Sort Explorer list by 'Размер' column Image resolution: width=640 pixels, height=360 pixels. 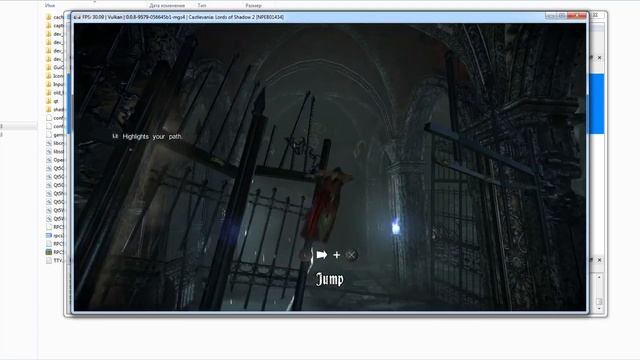click(253, 6)
